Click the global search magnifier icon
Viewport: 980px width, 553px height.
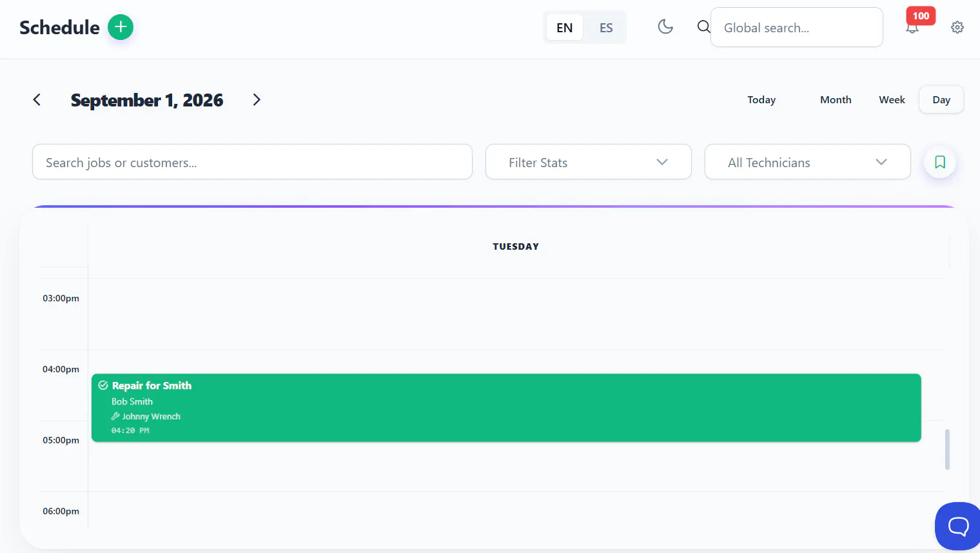pos(703,26)
